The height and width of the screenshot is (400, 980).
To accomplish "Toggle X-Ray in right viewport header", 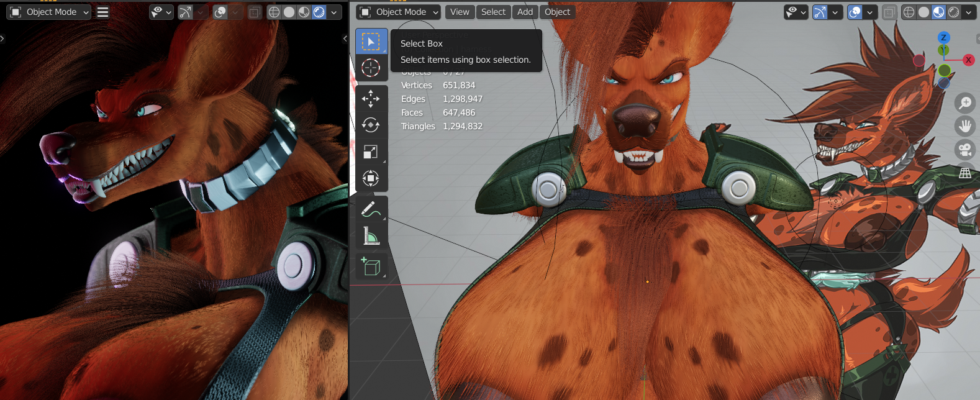I will [x=889, y=12].
